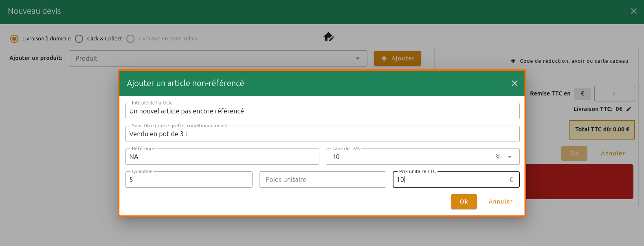Viewport: 644px width, 246px height.
Task: Click the Total TTC dû: 0.00 € box
Action: (602, 129)
